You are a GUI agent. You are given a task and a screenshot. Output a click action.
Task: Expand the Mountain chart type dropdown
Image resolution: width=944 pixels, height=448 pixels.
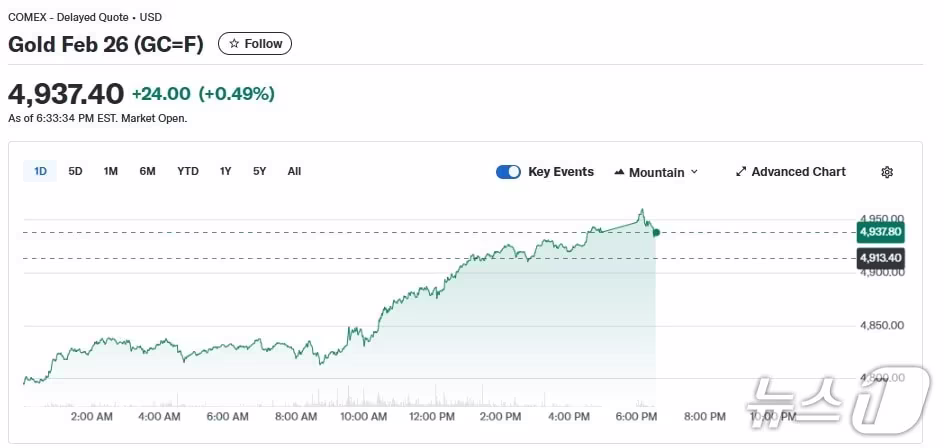694,172
